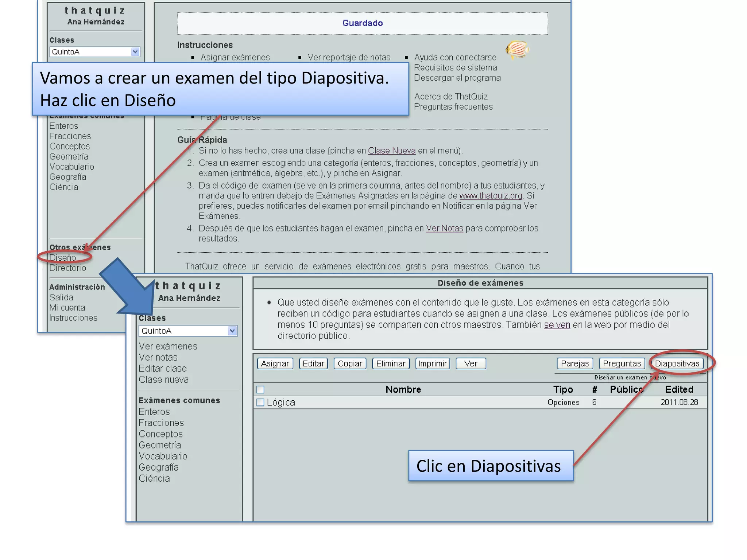Click Salida under Administración
This screenshot has height=560, width=747.
coord(61,297)
